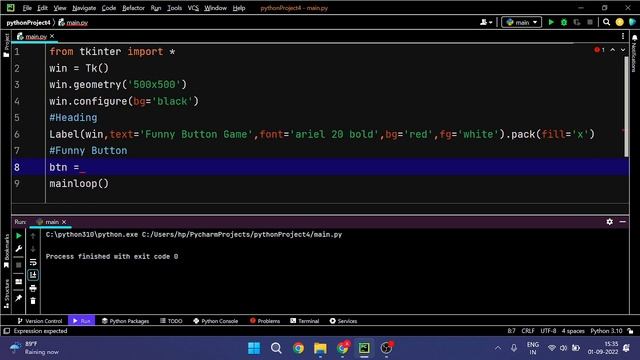
Task: Toggle scroll to end in Run console
Action: tap(33, 275)
